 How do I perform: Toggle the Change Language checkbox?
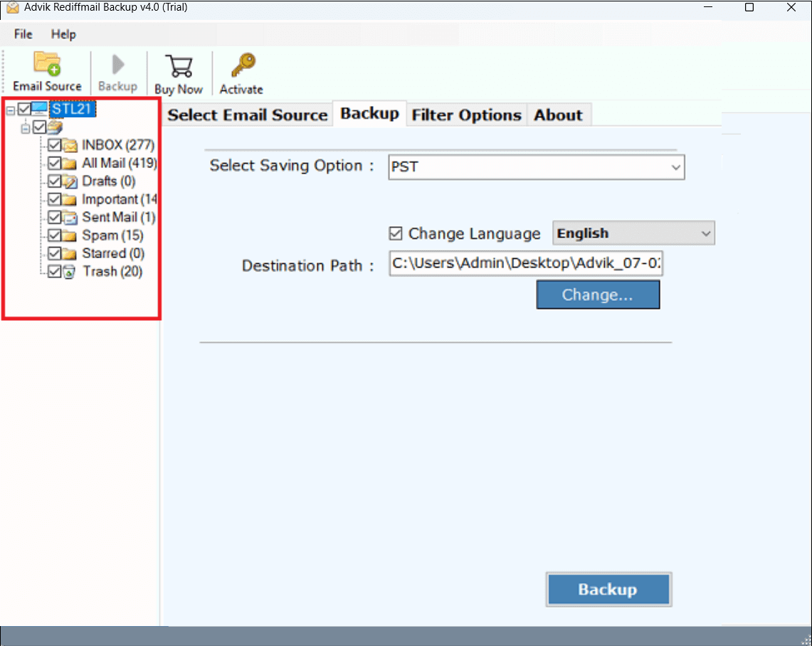tap(396, 233)
